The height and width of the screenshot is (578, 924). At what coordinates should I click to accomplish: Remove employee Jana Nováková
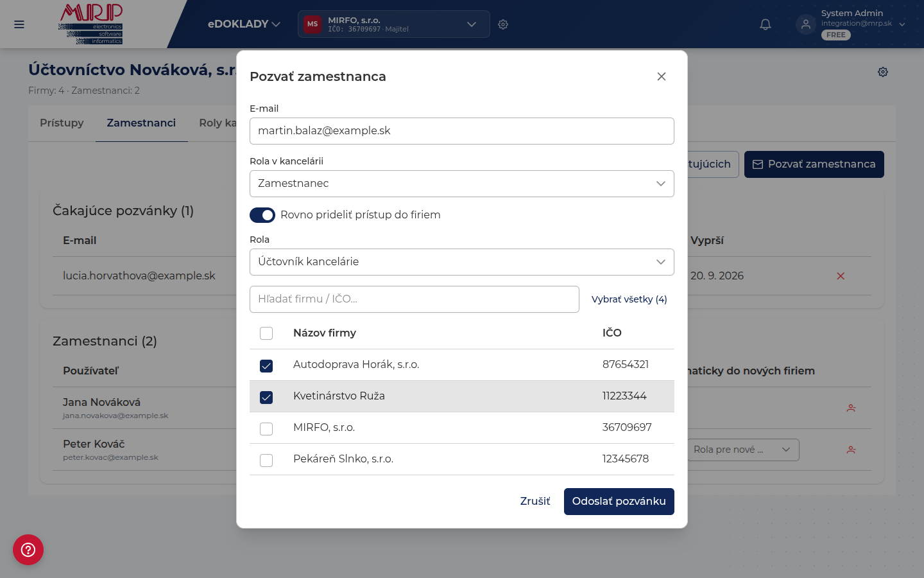click(851, 408)
